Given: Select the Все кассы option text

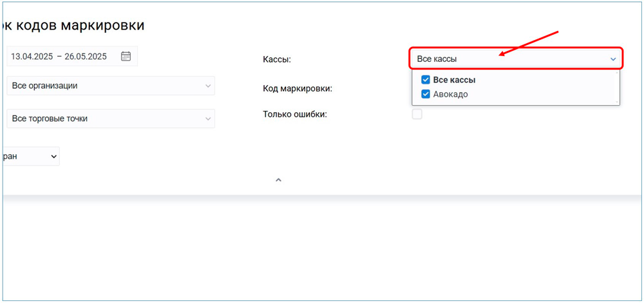Looking at the screenshot, I should click(x=454, y=80).
